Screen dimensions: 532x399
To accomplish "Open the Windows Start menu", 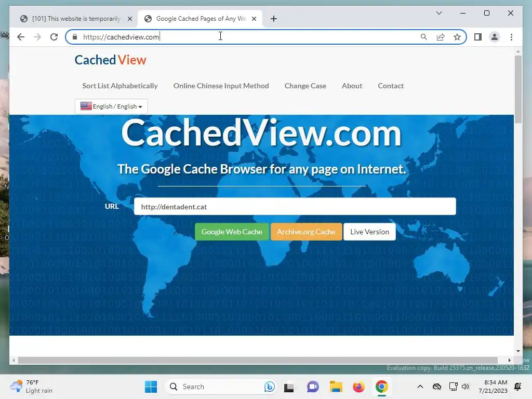I will tap(151, 387).
